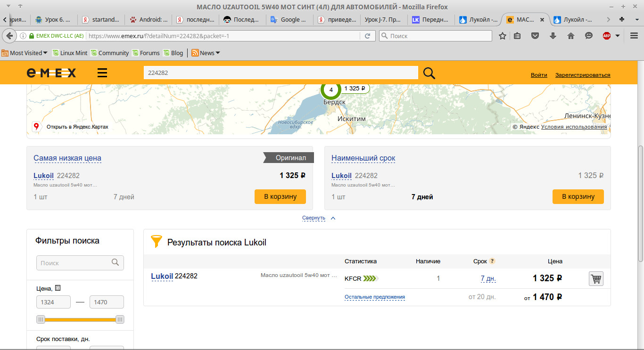Click the map cluster marker labeled 4

[331, 90]
